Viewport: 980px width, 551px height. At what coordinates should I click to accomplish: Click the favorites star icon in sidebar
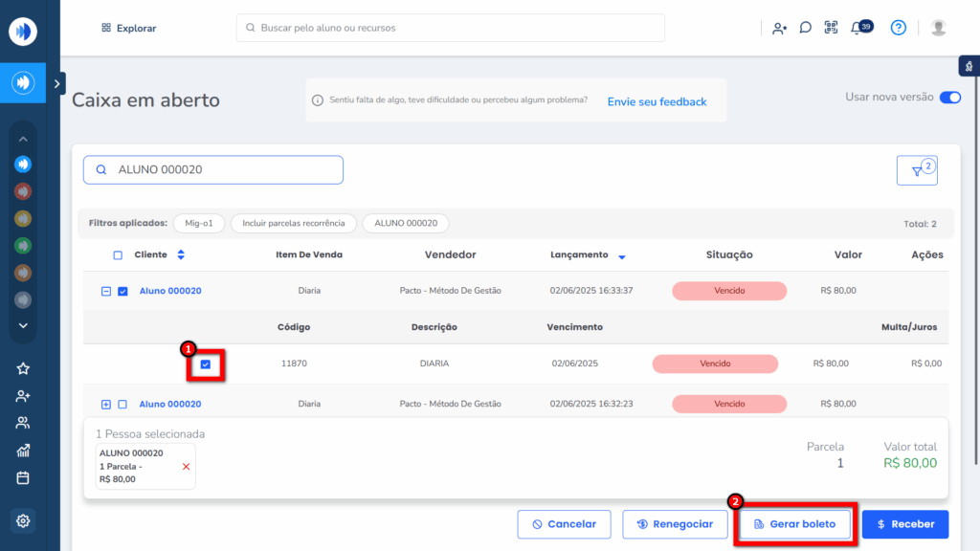pos(23,368)
